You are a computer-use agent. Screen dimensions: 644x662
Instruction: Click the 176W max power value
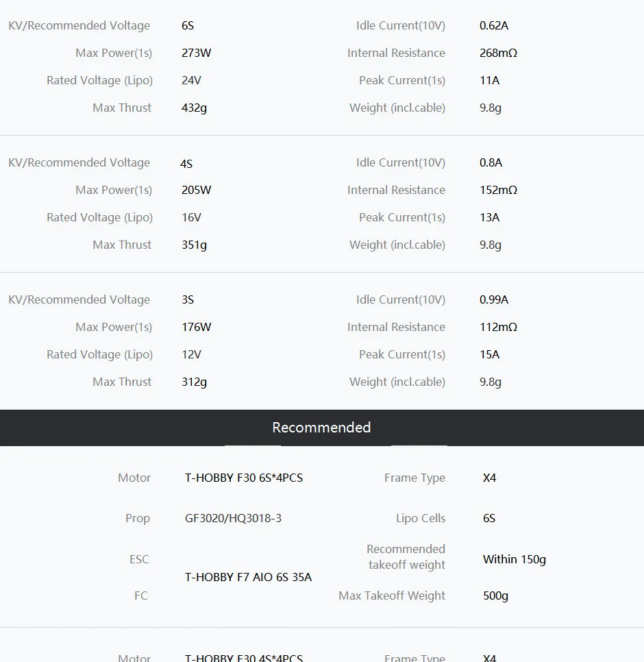point(196,327)
